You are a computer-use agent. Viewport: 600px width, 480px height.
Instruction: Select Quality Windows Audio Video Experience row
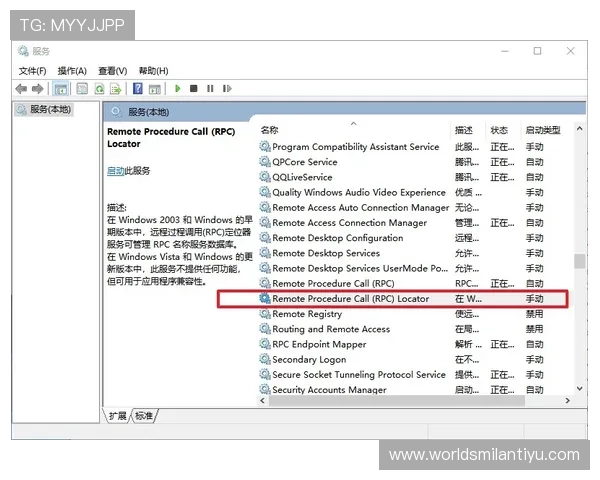click(x=414, y=192)
